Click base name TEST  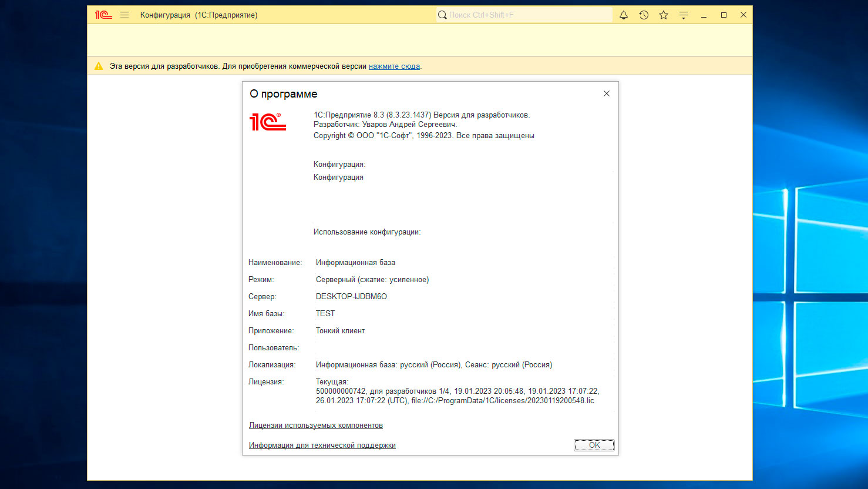tap(325, 313)
